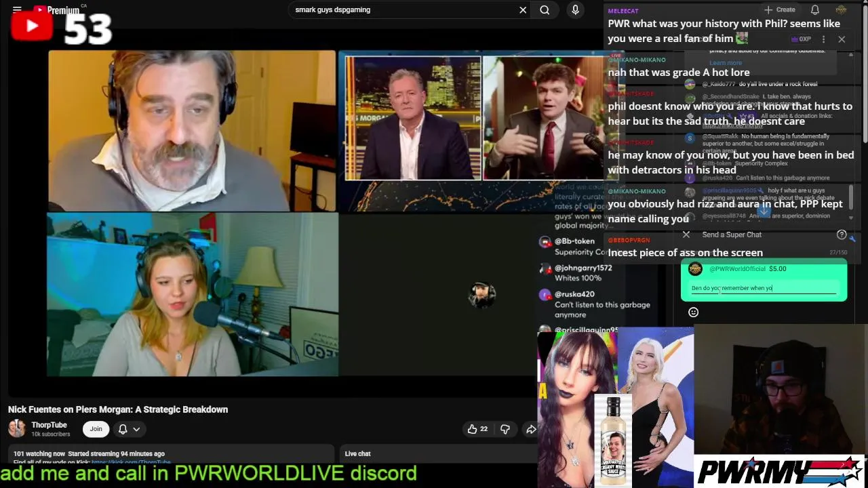868x488 pixels.
Task: Run search with the magnifier button
Action: click(545, 10)
